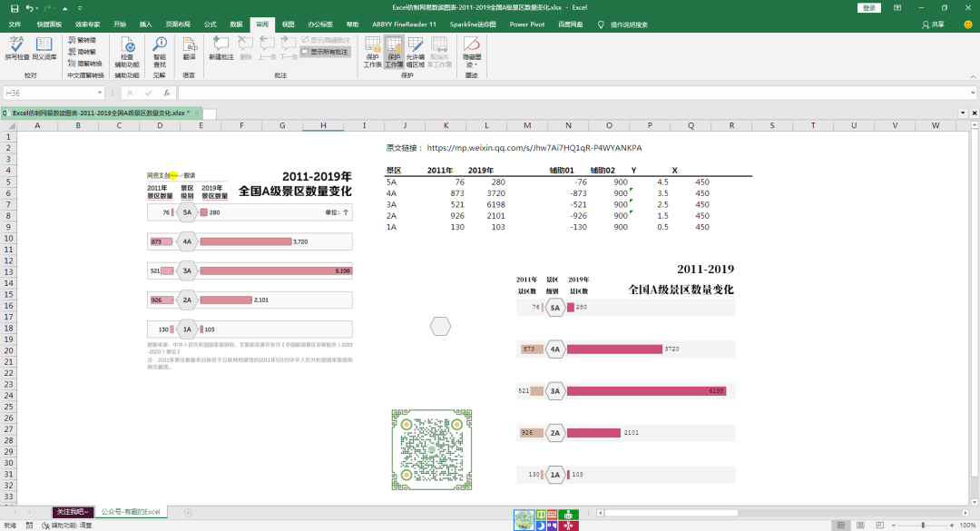Switch to Normal view
The width and height of the screenshot is (980, 531).
841,526
